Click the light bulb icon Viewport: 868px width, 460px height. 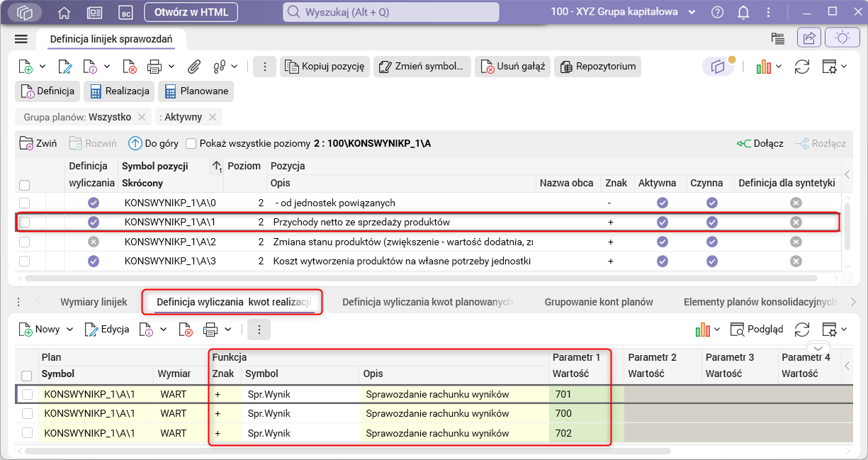tap(842, 38)
